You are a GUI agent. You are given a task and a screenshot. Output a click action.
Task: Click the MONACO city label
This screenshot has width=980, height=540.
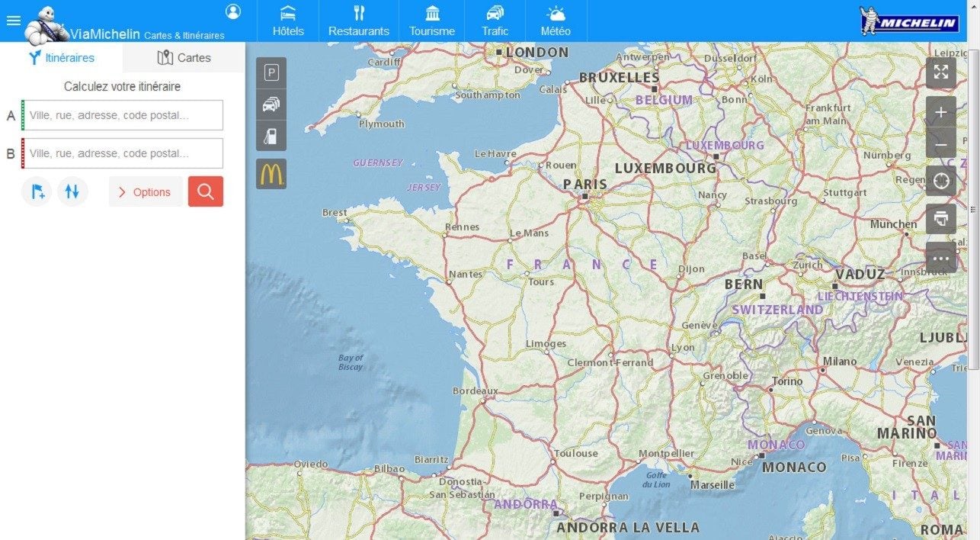[x=794, y=467]
